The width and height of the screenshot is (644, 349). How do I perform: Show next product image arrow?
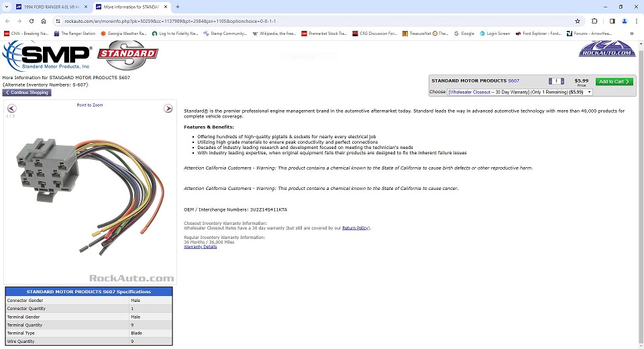(x=168, y=108)
